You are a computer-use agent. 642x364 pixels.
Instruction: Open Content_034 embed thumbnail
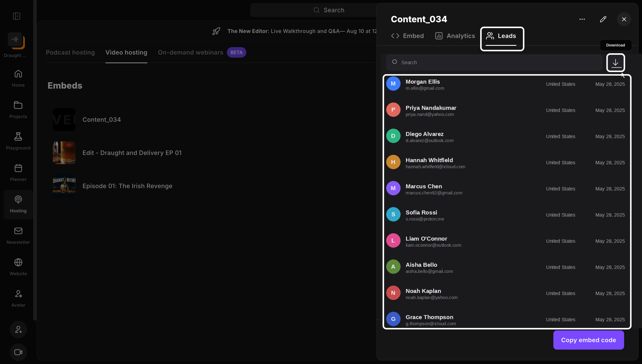pos(64,120)
